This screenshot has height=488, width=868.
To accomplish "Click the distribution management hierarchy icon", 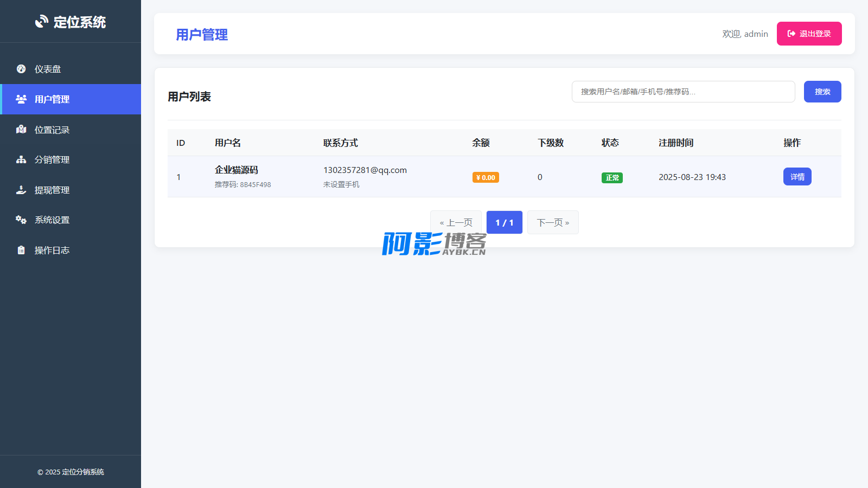I will 21,159.
